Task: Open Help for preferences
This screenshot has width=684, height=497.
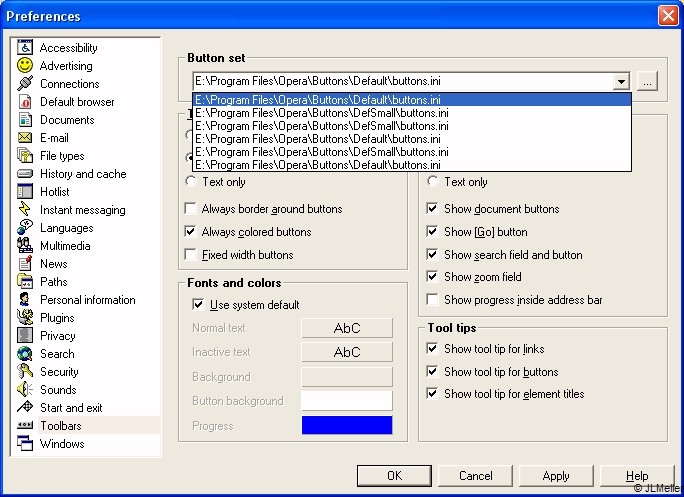Action: (x=637, y=476)
